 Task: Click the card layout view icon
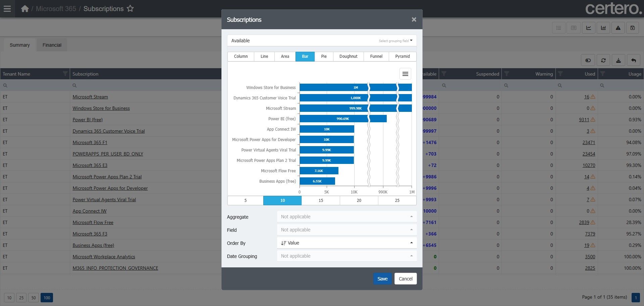[574, 28]
